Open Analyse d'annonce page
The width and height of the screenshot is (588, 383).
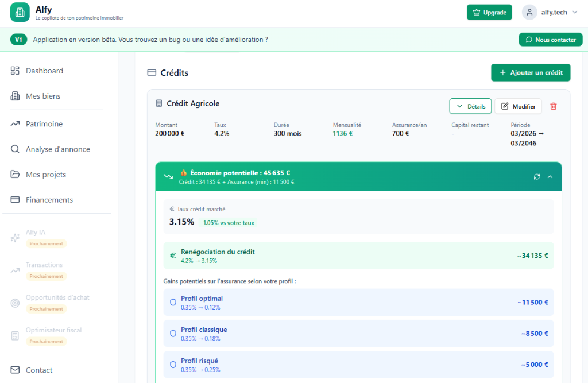pos(57,149)
